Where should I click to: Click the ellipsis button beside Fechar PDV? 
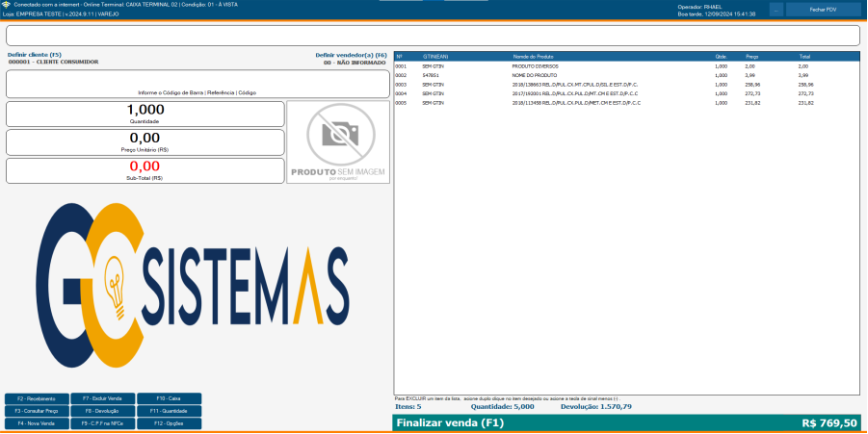coord(776,10)
